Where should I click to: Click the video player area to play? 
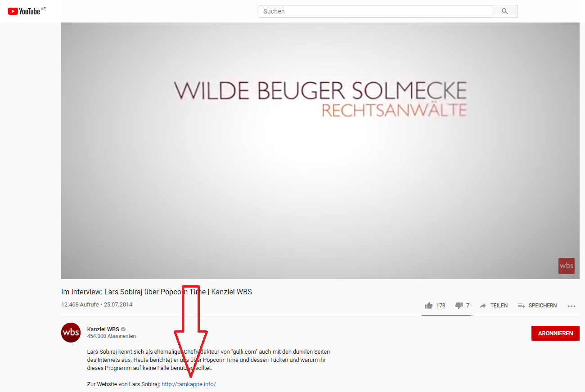[x=320, y=151]
